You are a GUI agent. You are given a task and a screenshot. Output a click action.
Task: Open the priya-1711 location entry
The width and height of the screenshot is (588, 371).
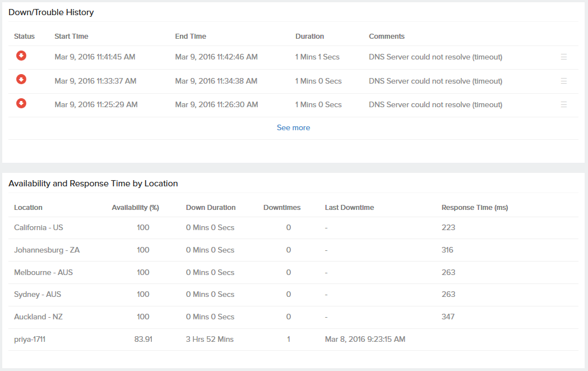(30, 340)
